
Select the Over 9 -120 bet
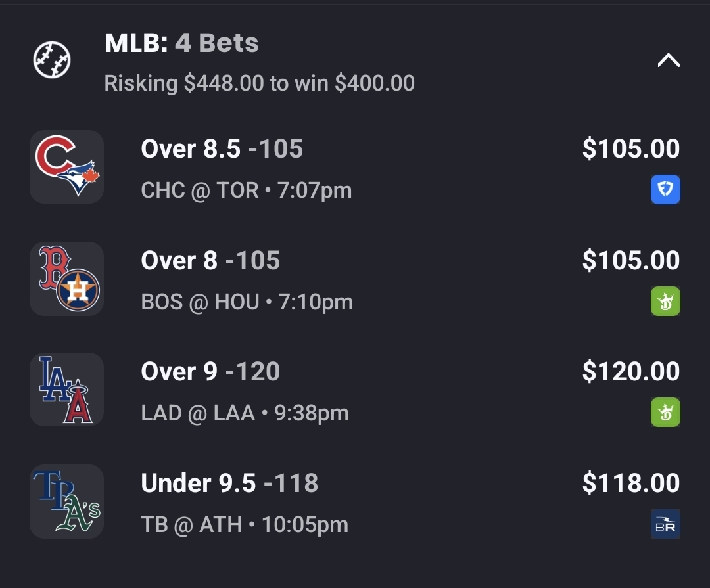(x=210, y=372)
